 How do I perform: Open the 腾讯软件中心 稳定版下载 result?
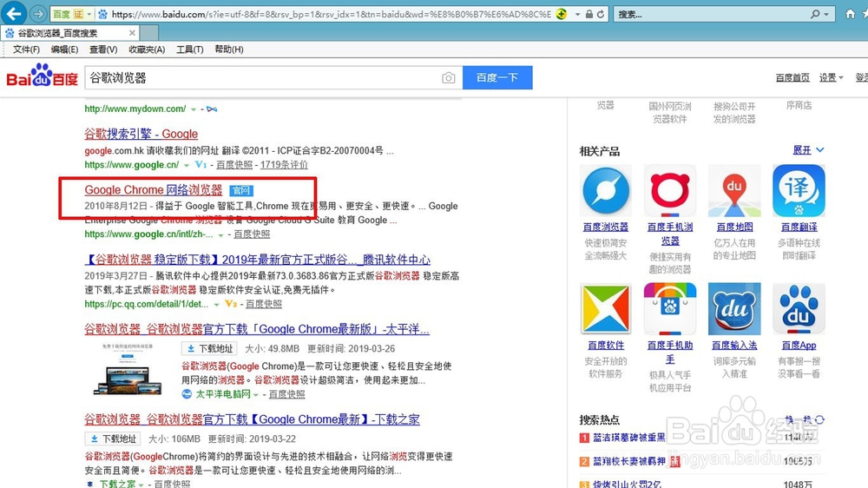pos(258,260)
